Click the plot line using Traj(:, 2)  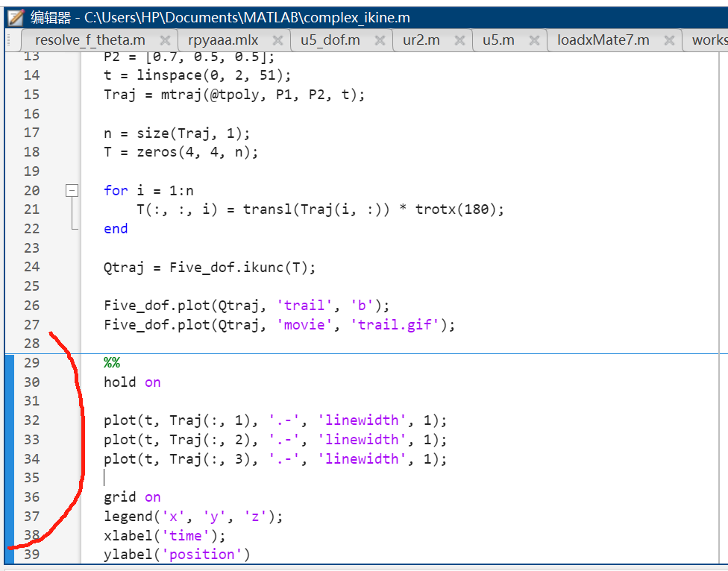pos(275,440)
